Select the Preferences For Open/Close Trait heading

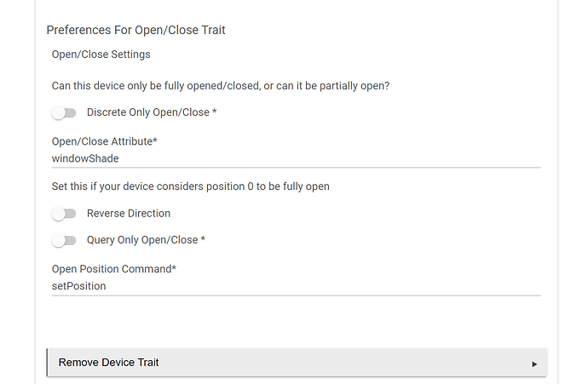(135, 30)
